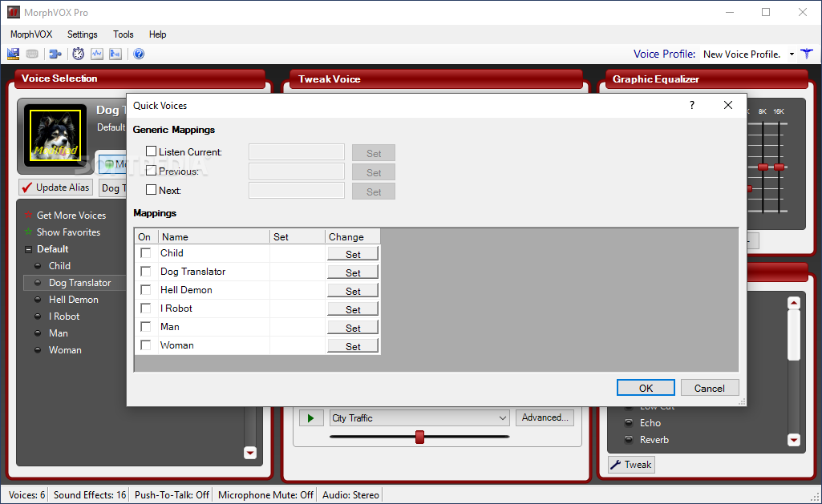Sort mappings by Name column header

tap(214, 237)
